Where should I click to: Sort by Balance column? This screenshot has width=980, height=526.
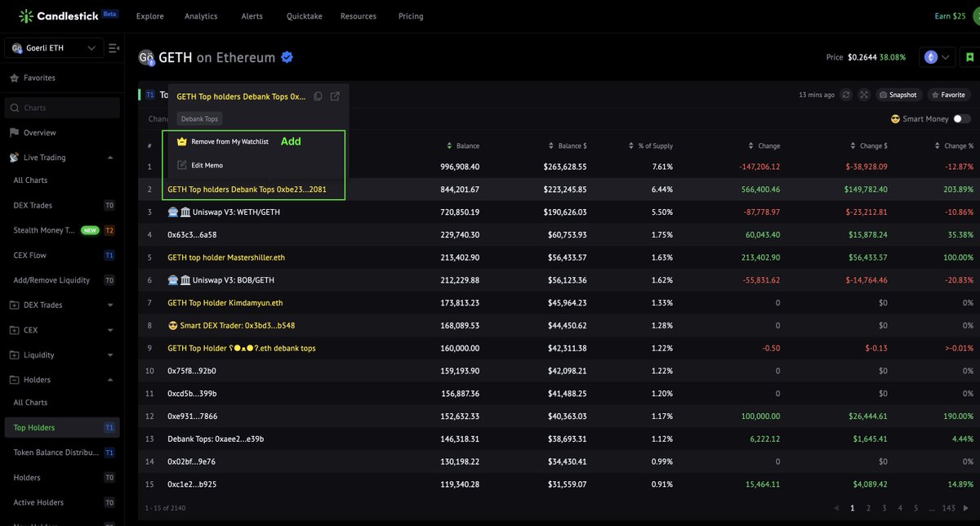point(463,145)
